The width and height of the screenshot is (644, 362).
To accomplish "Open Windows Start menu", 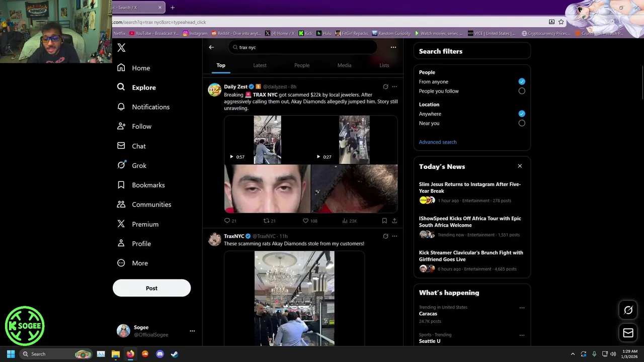I will coord(11,354).
